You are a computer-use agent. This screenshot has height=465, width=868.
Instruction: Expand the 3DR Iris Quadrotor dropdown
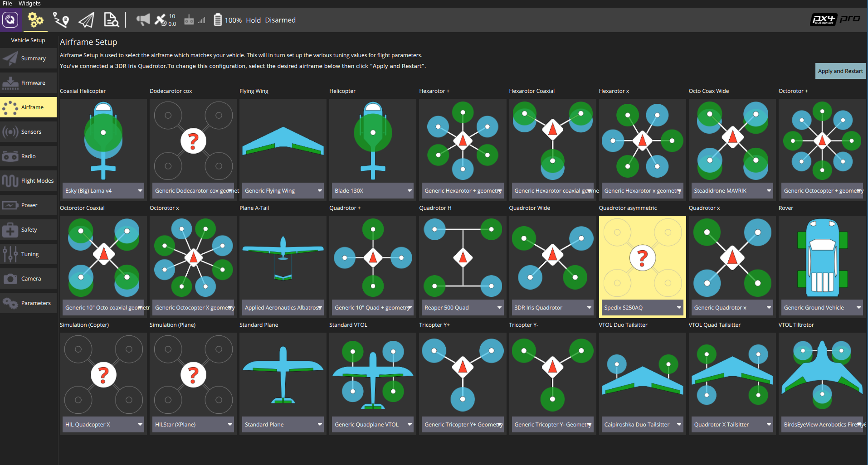pyautogui.click(x=552, y=308)
